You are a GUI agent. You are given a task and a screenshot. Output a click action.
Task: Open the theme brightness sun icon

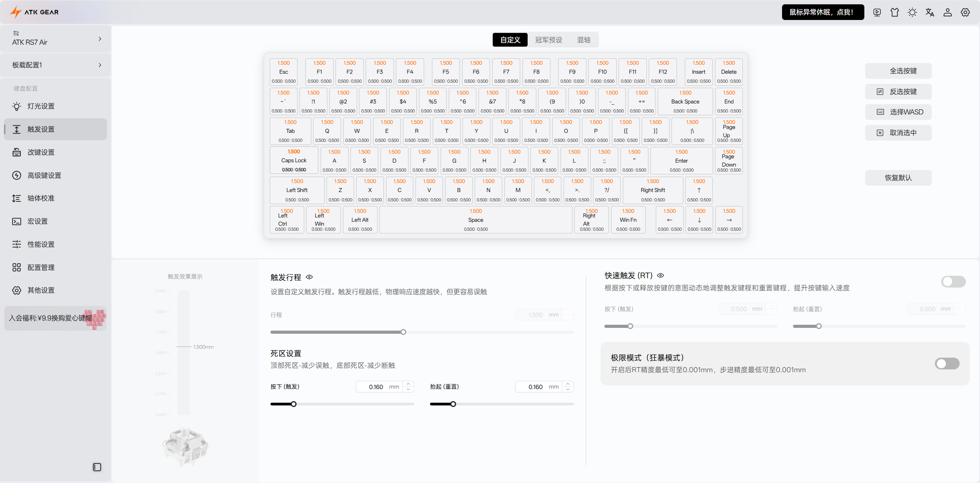pyautogui.click(x=912, y=13)
